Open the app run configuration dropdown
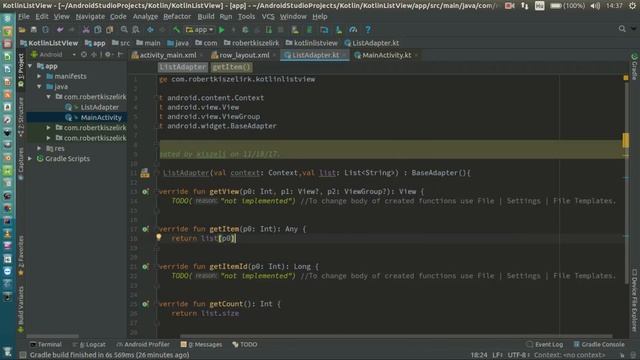The height and width of the screenshot is (360, 640). point(199,30)
